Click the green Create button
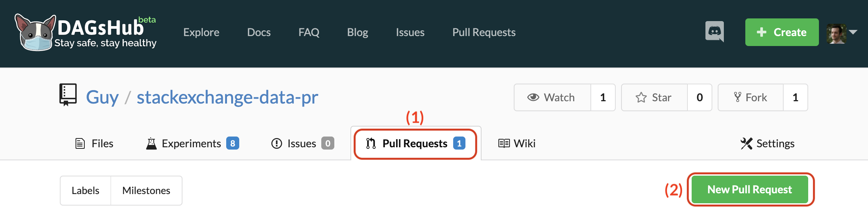The width and height of the screenshot is (868, 214). coord(782,32)
